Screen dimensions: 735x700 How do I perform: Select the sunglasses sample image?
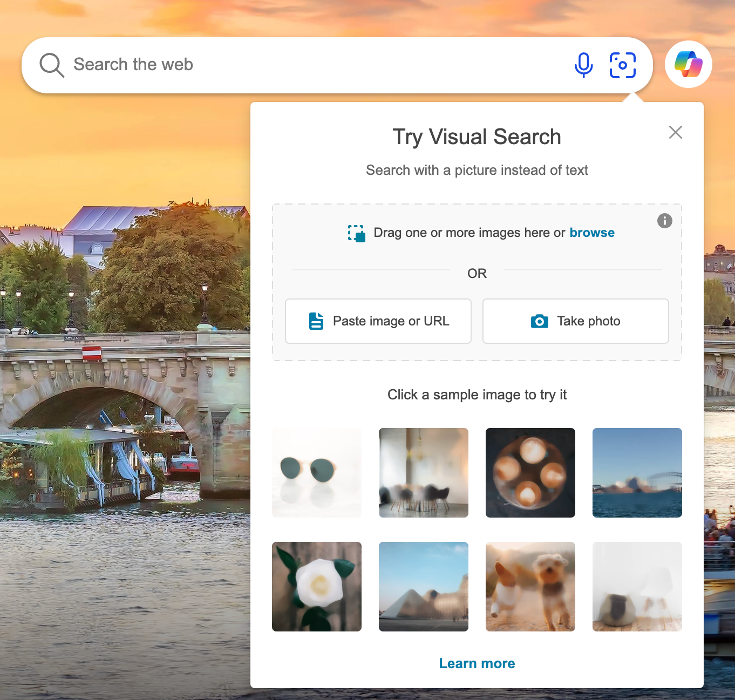tap(317, 473)
